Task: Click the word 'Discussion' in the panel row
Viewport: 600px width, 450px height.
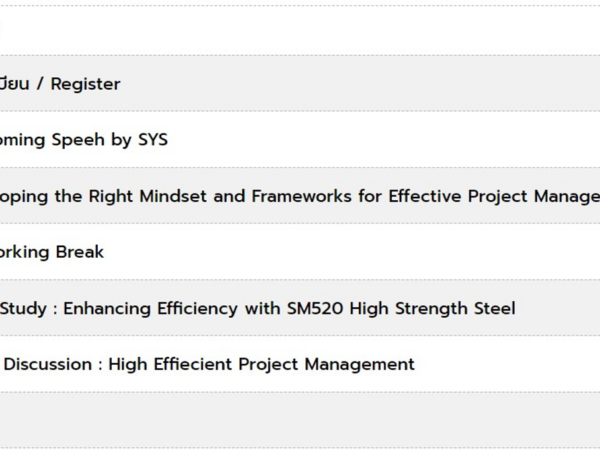Action: click(x=48, y=364)
